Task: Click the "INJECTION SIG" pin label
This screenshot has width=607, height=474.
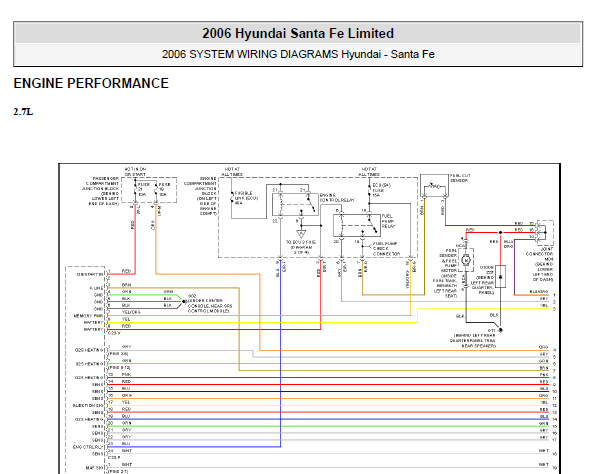Action: click(x=88, y=405)
